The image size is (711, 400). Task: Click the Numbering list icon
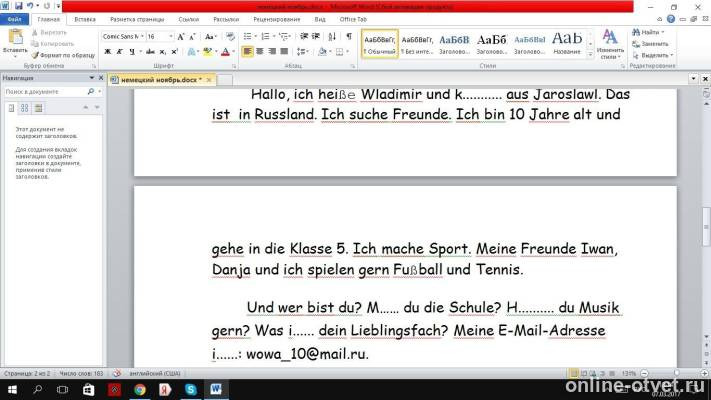266,36
